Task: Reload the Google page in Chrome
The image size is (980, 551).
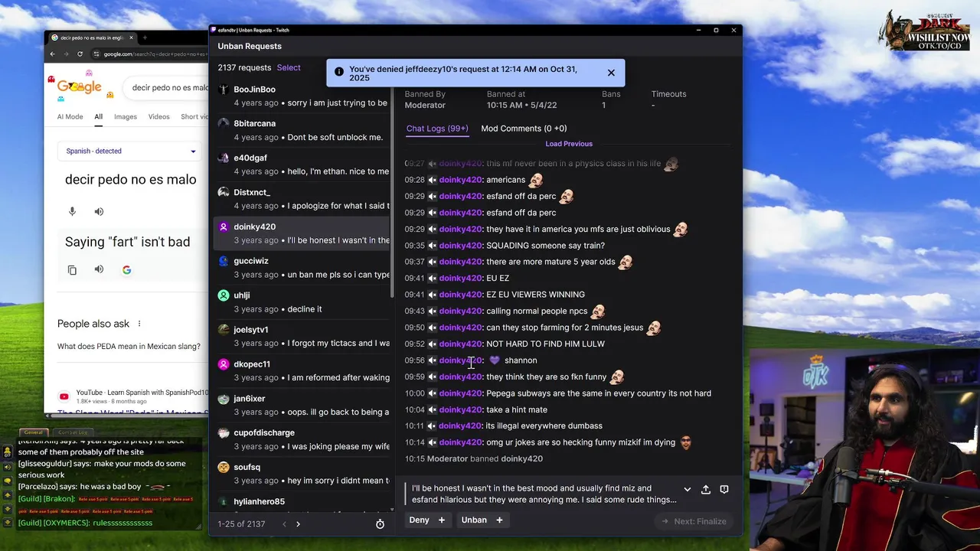Action: point(80,54)
